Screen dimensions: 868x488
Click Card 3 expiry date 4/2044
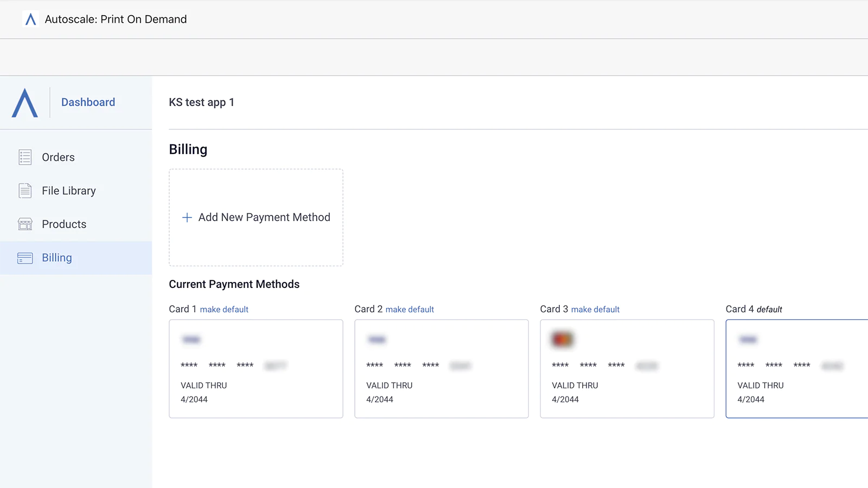[x=565, y=400]
